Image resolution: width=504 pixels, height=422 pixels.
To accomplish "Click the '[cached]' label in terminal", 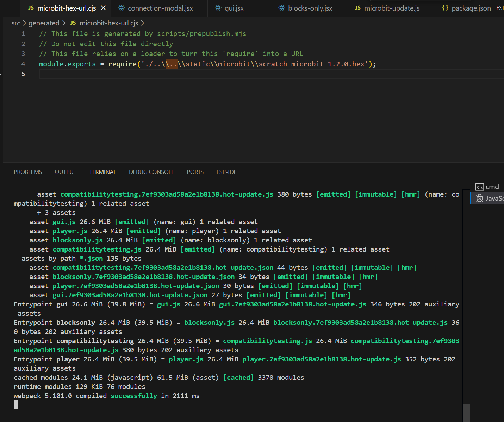I will (238, 378).
